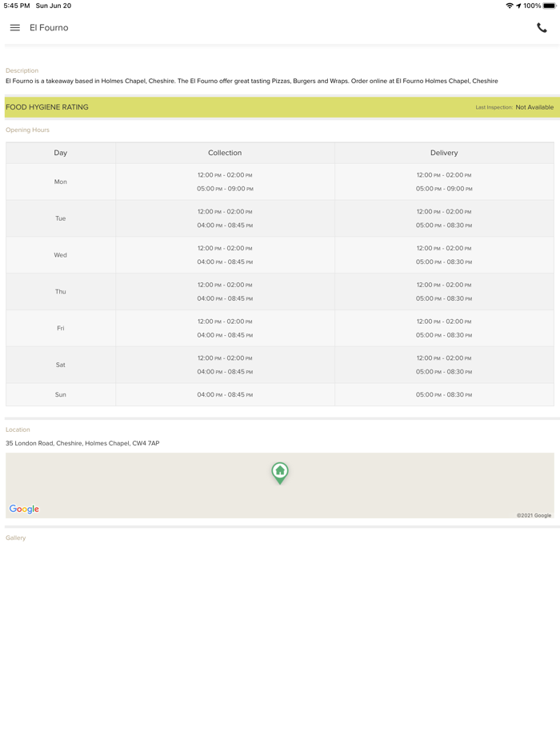Tap the El Fourno title
The width and height of the screenshot is (560, 747).
[x=49, y=28]
